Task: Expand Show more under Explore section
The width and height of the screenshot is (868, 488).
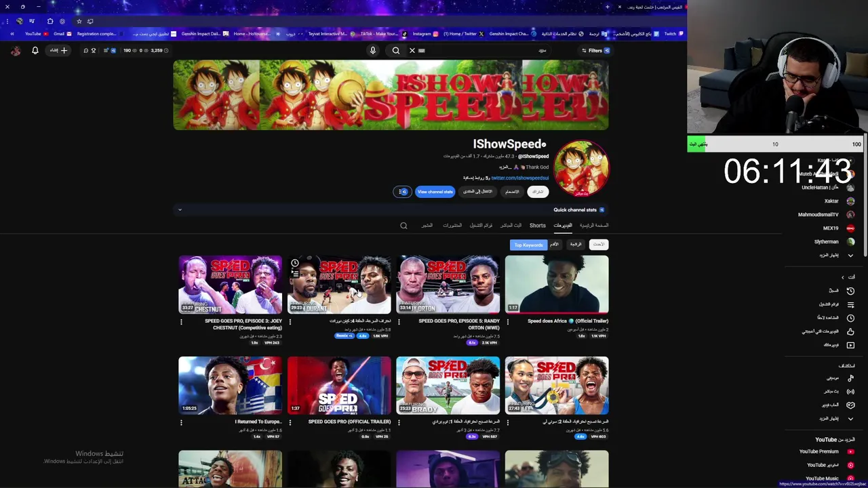Action: [835, 418]
